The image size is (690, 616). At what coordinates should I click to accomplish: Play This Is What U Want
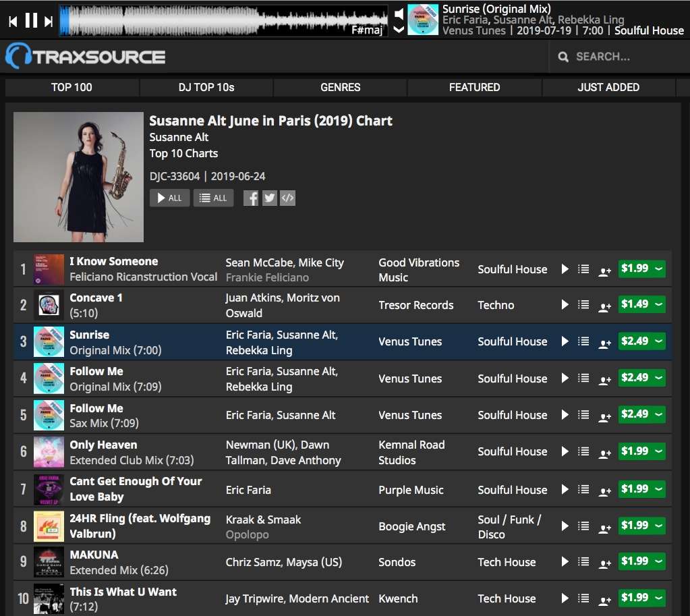pos(565,598)
